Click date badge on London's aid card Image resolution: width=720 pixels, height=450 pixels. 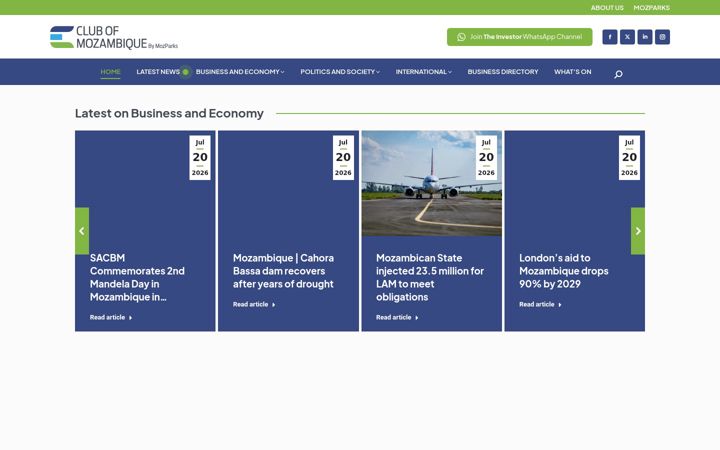tap(629, 158)
